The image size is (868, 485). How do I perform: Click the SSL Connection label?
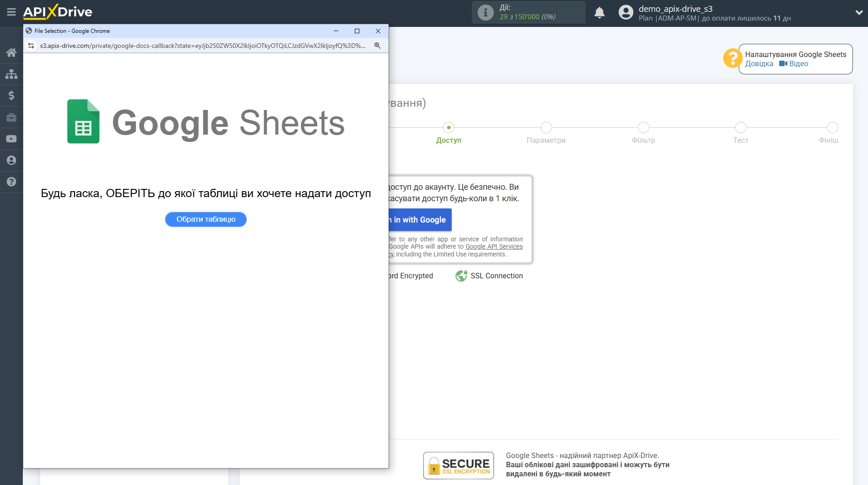[497, 276]
